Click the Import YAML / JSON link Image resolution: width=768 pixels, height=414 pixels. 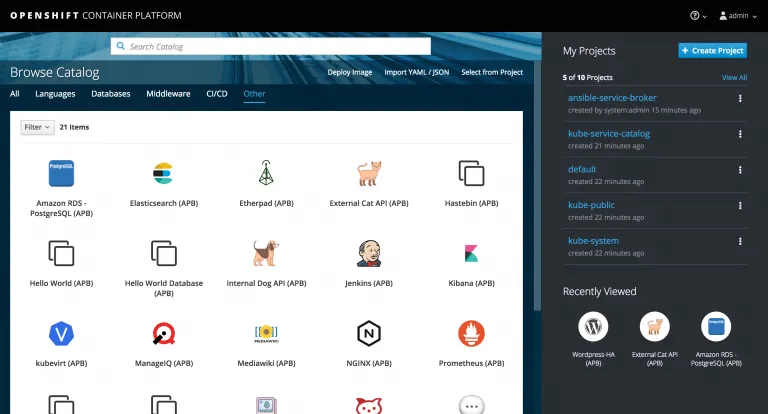(x=416, y=73)
